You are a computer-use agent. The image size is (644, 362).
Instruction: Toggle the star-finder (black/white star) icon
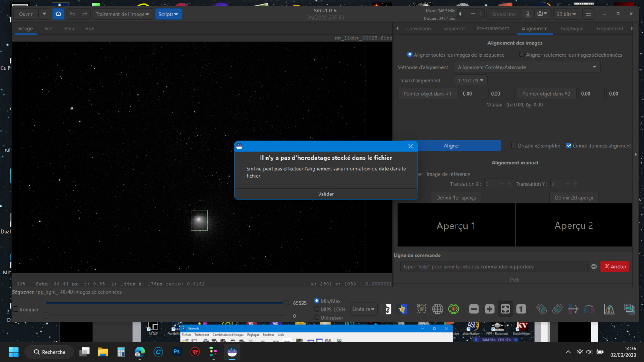coord(387,309)
